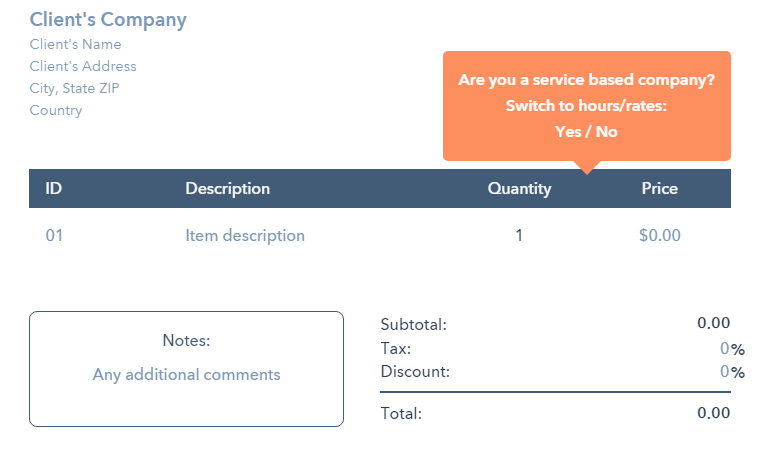Change the Tax percentage value
This screenshot has height=469, width=762.
[725, 348]
